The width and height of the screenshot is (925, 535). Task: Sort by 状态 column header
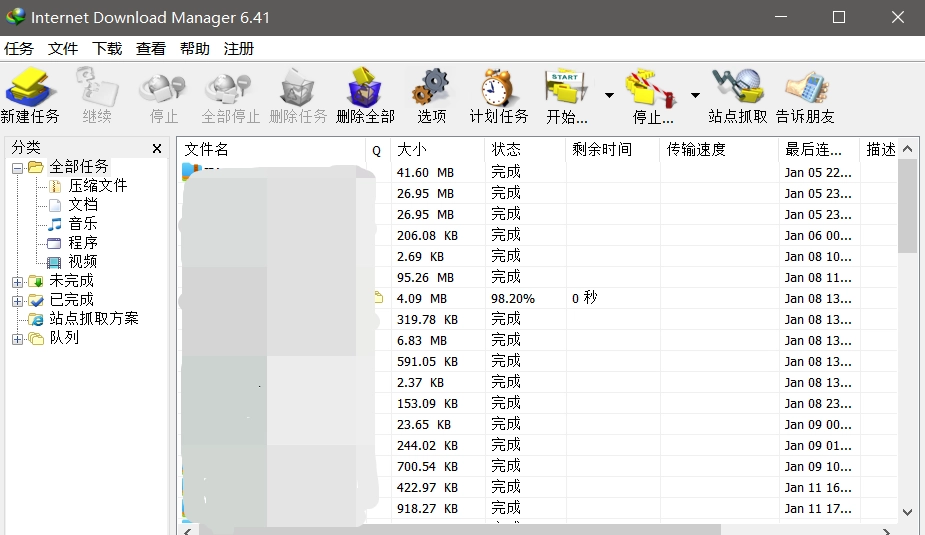point(525,149)
